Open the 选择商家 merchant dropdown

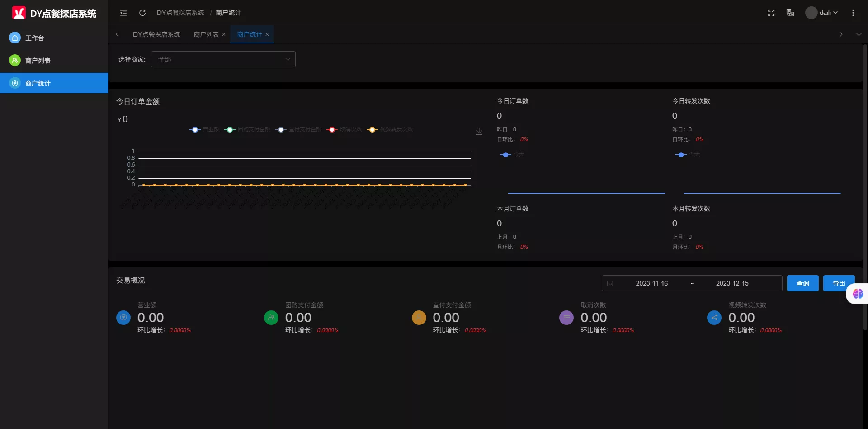tap(223, 59)
